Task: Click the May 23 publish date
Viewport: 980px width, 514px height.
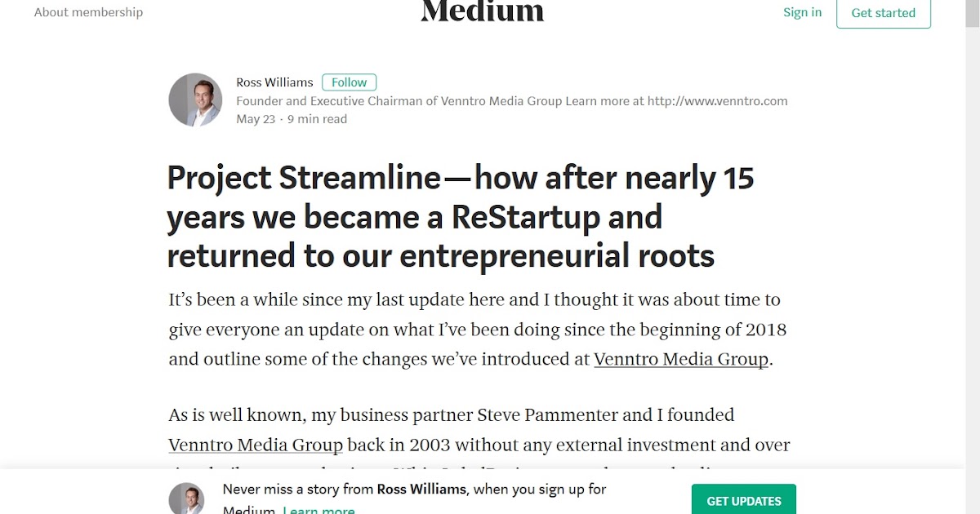Action: (256, 119)
